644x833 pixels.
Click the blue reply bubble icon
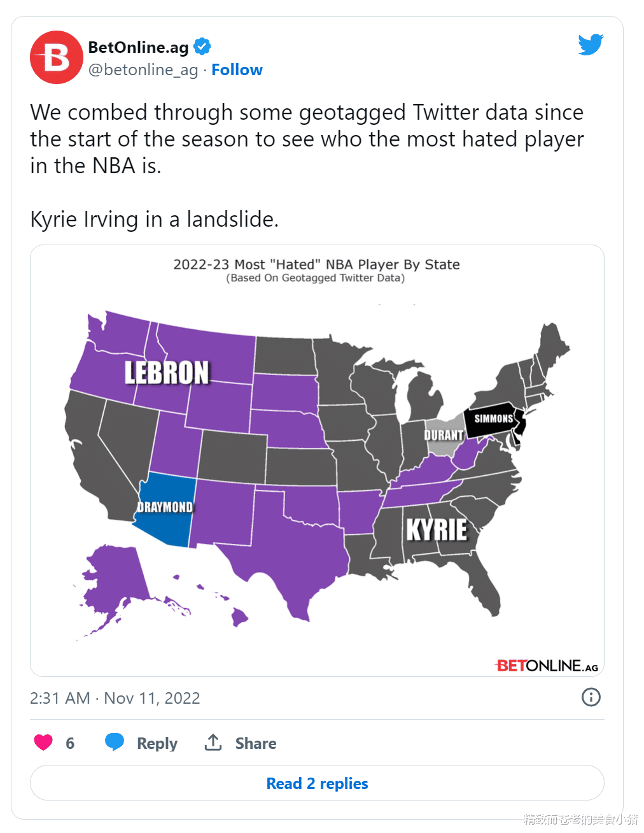(115, 743)
